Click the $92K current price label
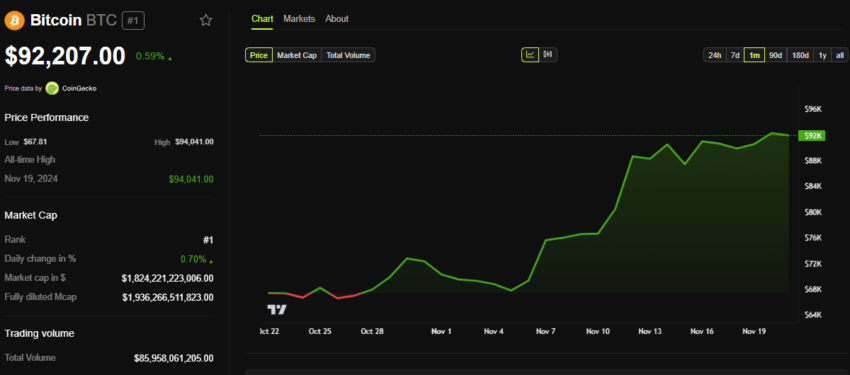Screen dimensions: 850x375 (x=812, y=135)
